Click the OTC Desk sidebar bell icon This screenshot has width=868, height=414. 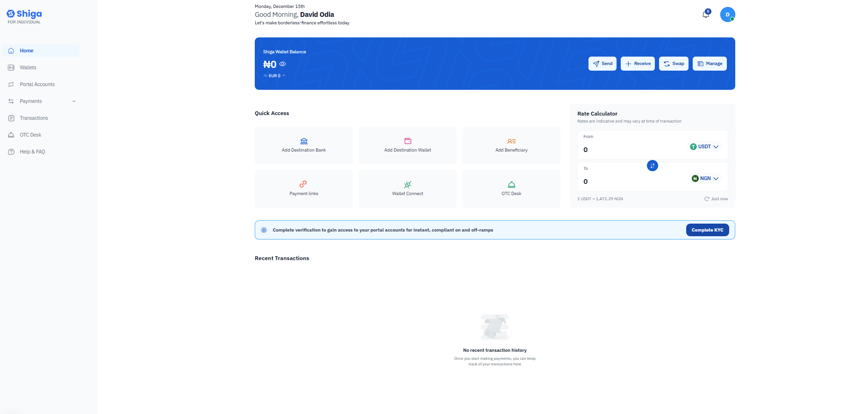click(x=11, y=135)
